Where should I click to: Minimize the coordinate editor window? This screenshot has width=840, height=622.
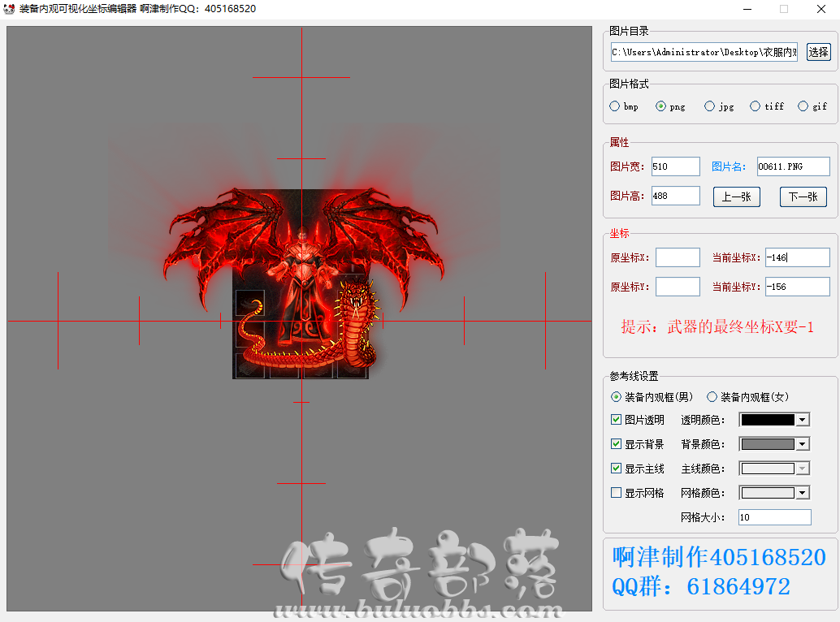(x=747, y=9)
